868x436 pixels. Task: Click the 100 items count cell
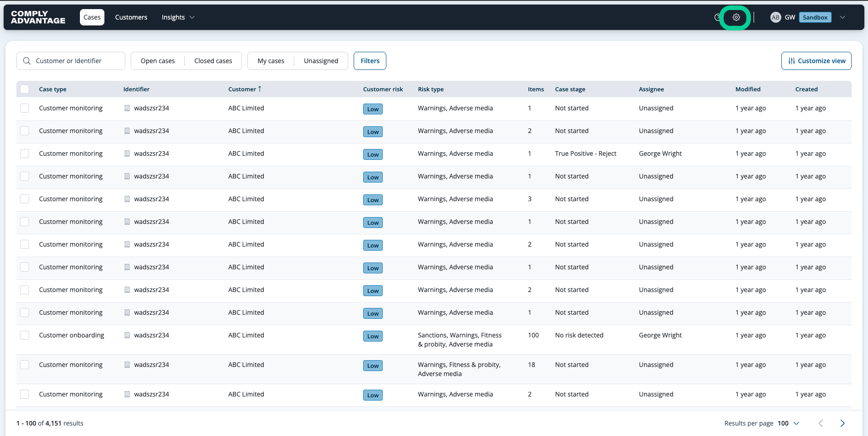click(x=533, y=335)
